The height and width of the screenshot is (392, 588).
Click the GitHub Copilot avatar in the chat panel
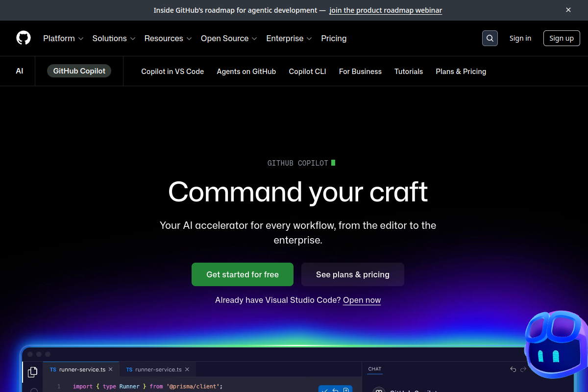click(379, 391)
